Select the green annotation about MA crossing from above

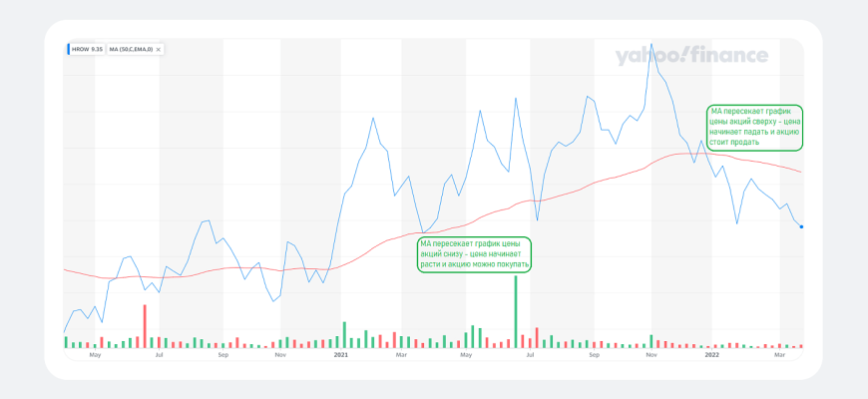[x=755, y=127]
